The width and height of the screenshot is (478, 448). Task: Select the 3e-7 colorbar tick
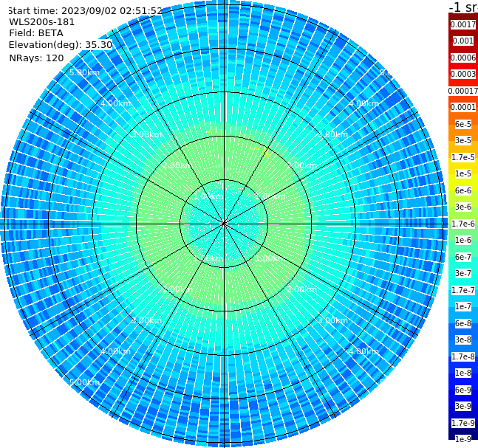(463, 273)
